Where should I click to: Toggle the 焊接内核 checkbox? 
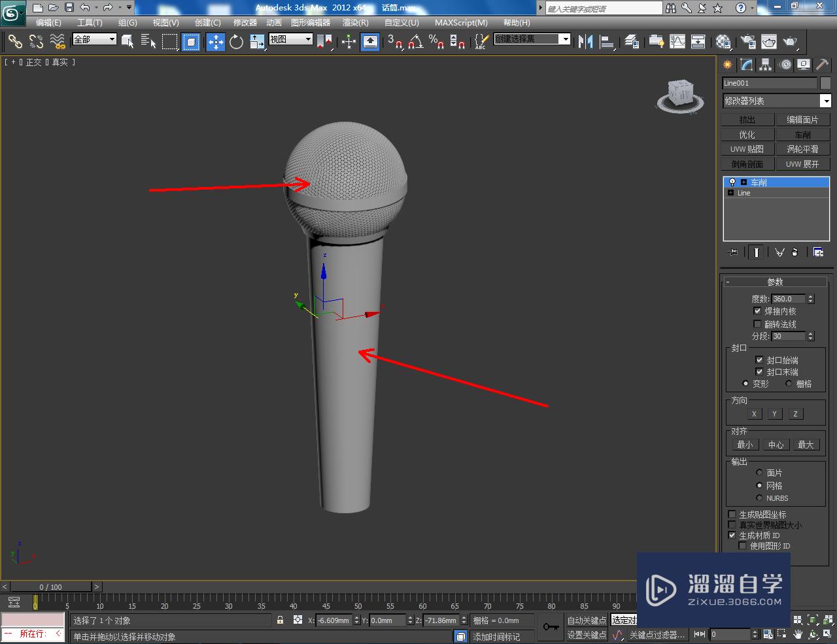pyautogui.click(x=757, y=311)
